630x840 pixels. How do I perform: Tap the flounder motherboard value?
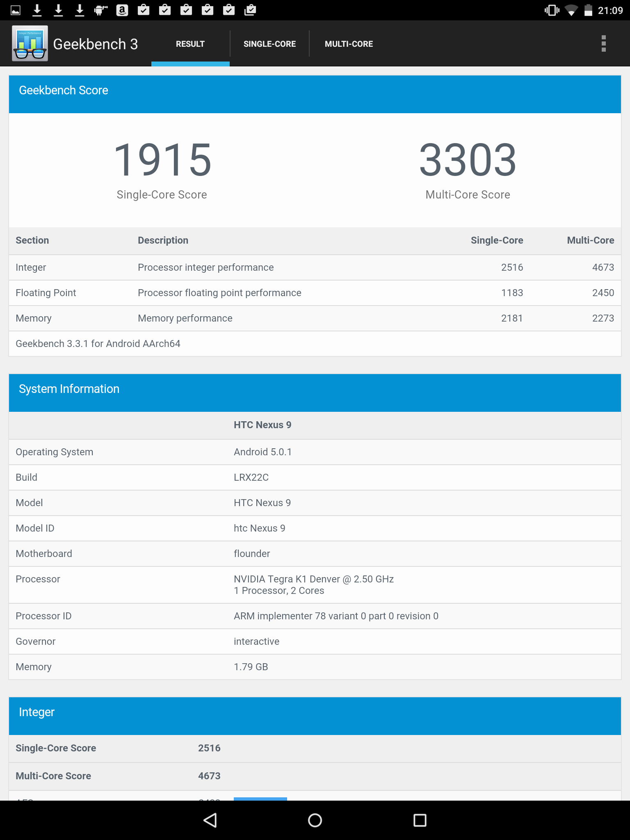tap(252, 554)
